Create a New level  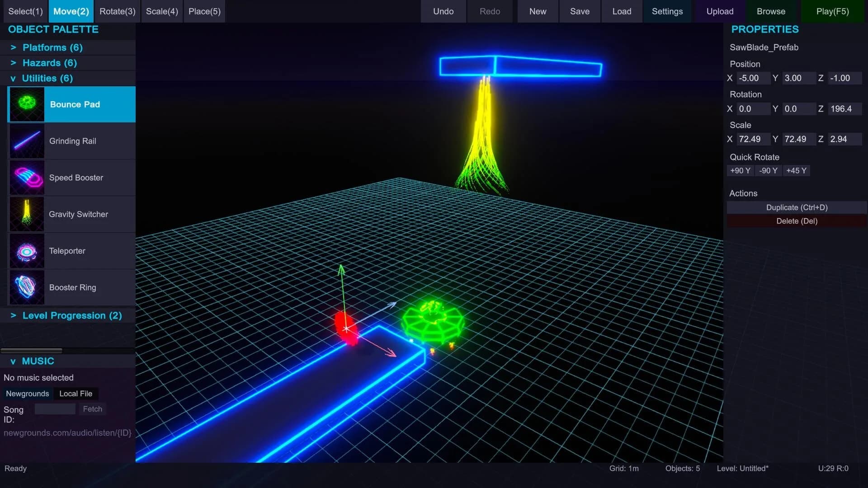538,11
